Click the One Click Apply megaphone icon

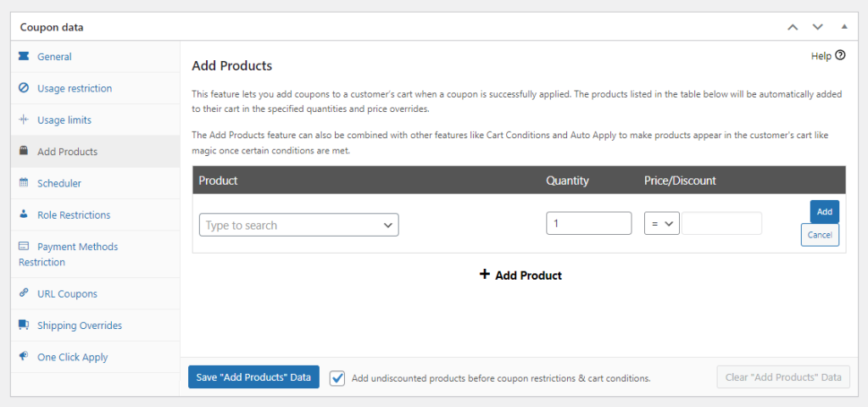coord(24,357)
